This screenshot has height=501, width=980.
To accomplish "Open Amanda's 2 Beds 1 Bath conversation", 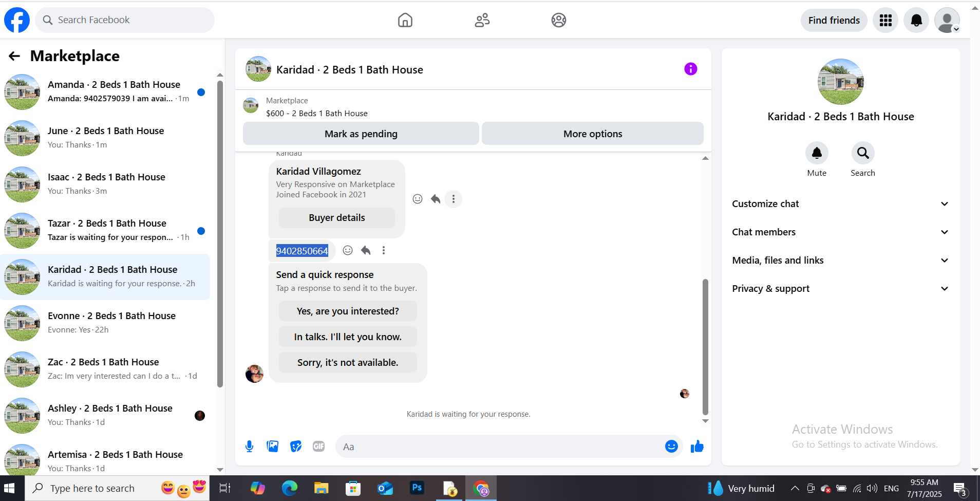I will (x=105, y=92).
